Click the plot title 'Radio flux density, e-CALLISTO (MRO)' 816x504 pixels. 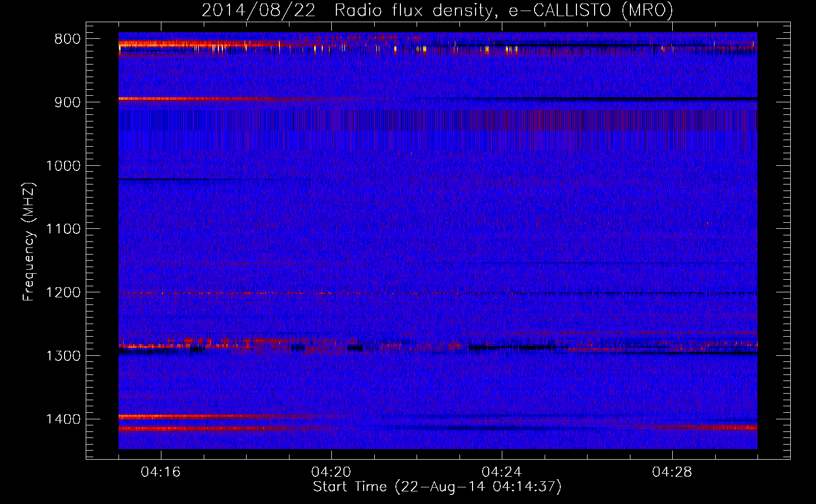503,10
